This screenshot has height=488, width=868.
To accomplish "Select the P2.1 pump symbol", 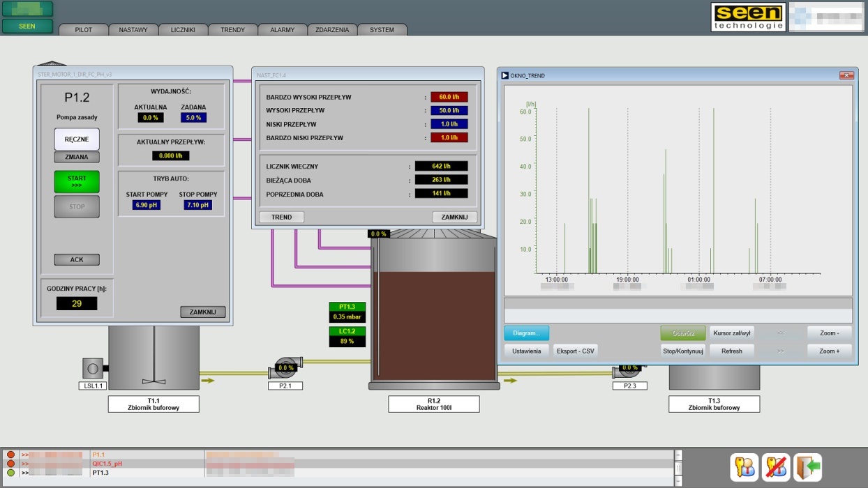I will coord(286,367).
